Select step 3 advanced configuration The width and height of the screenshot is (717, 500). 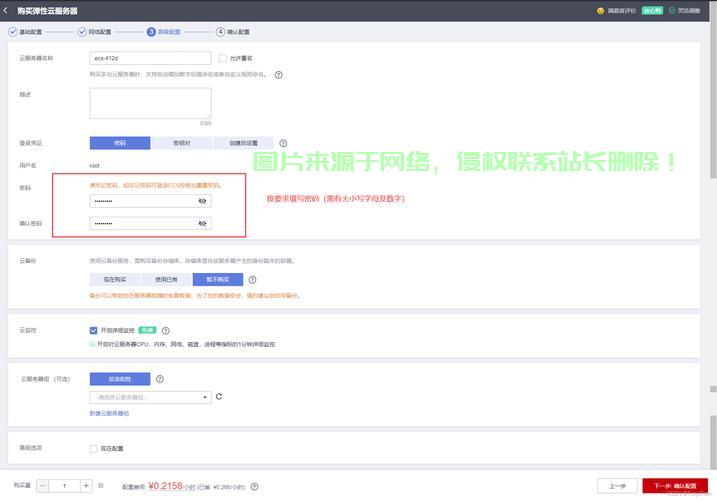pos(164,32)
